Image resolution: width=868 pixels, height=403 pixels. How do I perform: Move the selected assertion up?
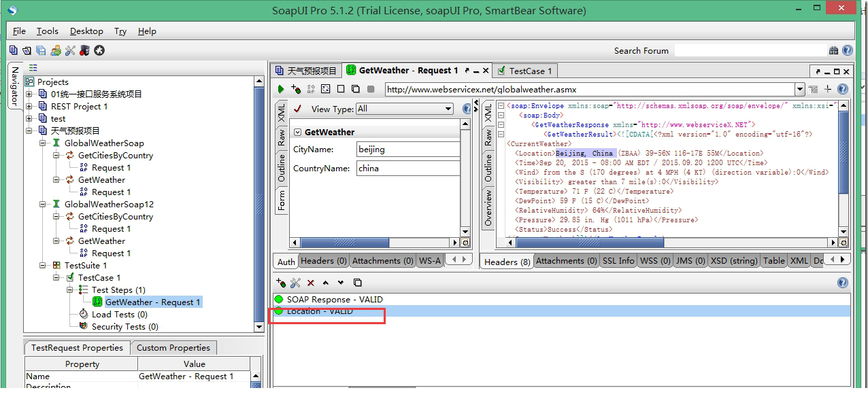[326, 283]
